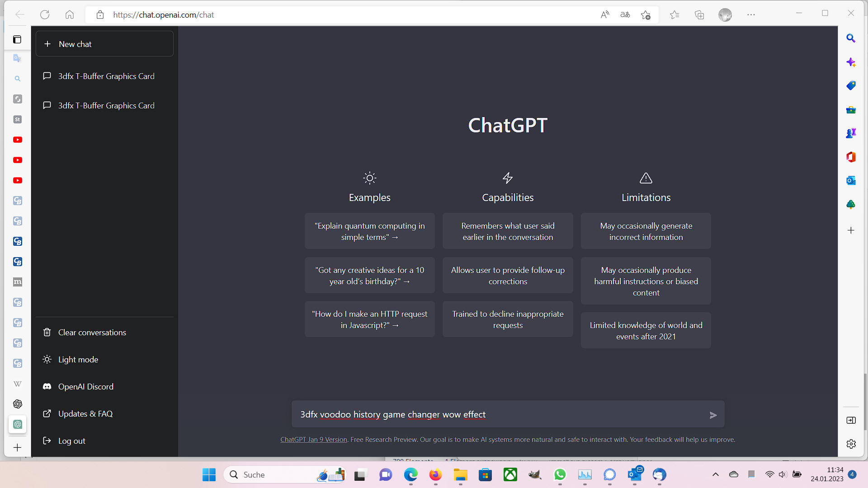The width and height of the screenshot is (868, 488).
Task: Add site with Edge sidebar plus button
Action: pos(851,230)
